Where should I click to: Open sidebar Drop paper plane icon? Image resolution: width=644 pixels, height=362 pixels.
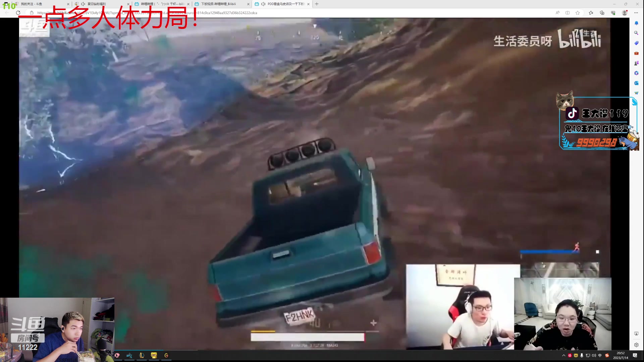636,93
